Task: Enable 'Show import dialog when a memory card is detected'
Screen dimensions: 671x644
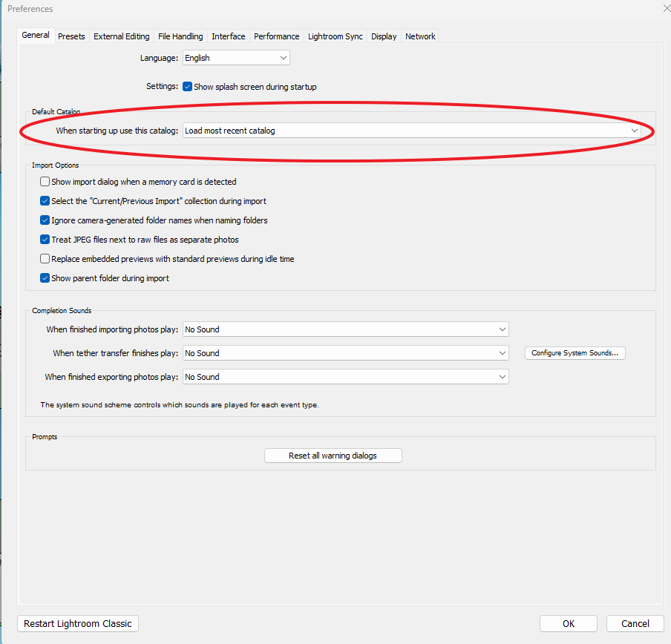Action: [45, 181]
